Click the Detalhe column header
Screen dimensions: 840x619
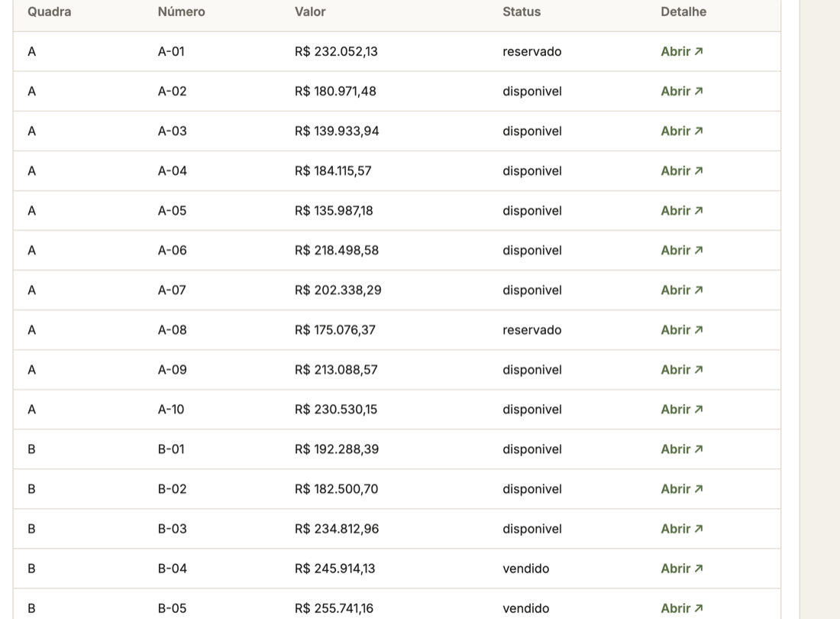tap(683, 11)
